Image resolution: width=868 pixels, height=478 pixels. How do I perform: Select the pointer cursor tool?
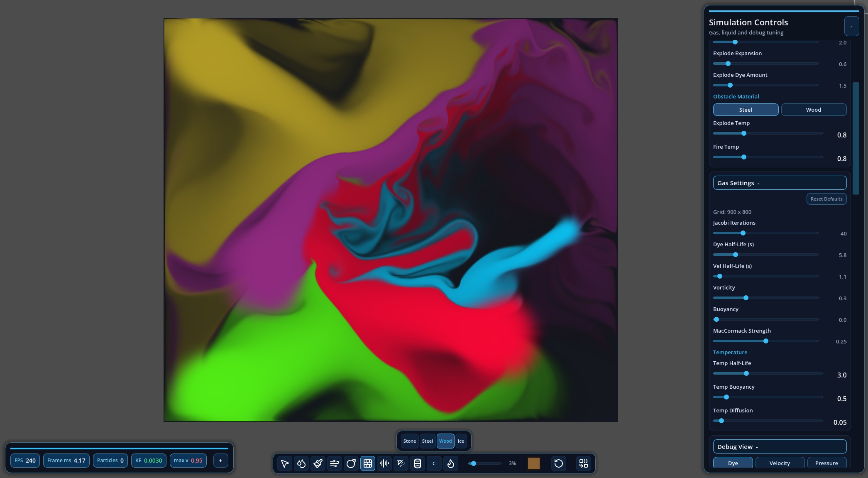click(285, 463)
